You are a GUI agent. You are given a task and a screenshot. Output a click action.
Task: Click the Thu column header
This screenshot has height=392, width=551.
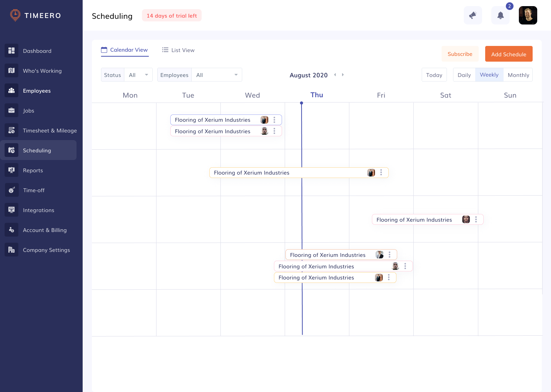(317, 95)
